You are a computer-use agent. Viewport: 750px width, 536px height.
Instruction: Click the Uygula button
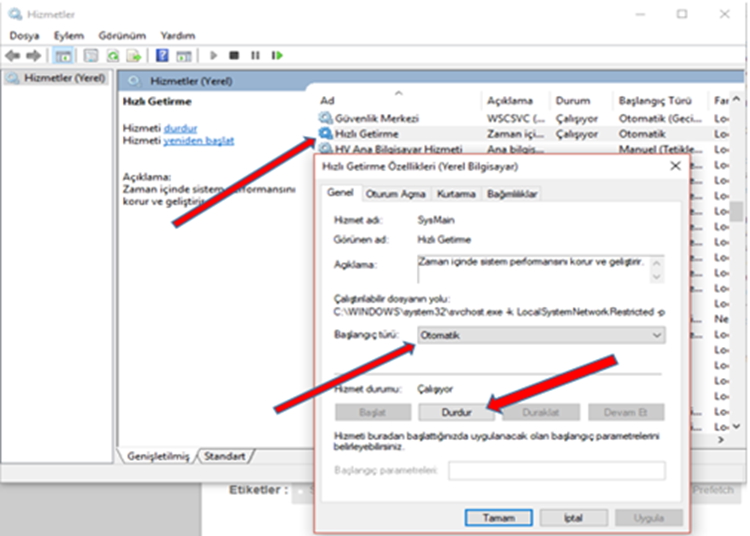pyautogui.click(x=649, y=518)
